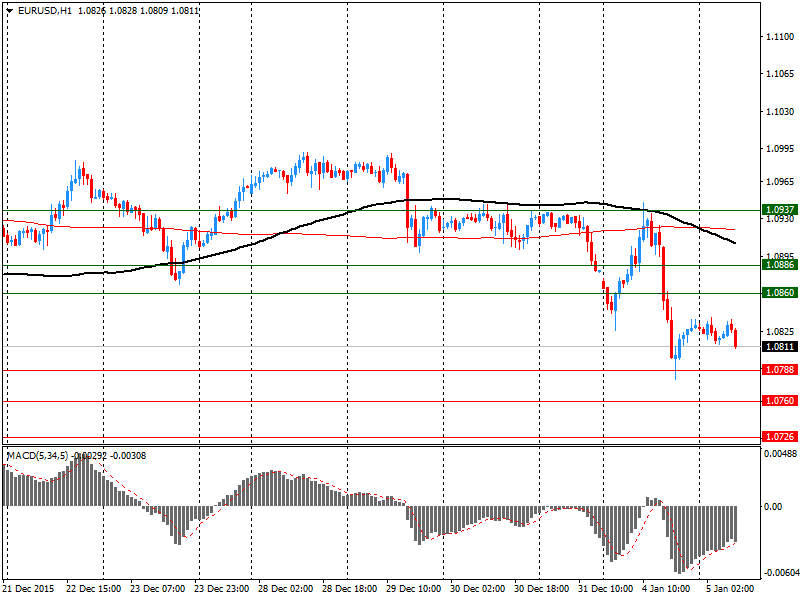Select the 22 Dec 15:00 time label

[x=93, y=589]
